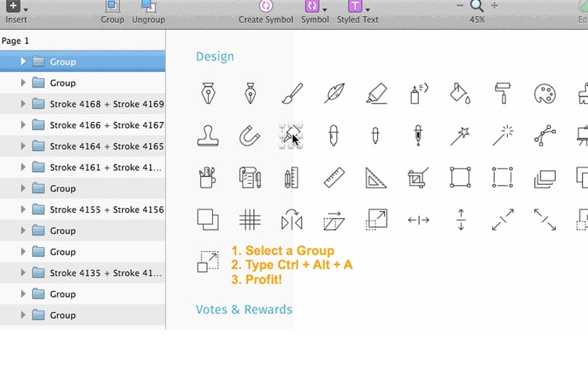The width and height of the screenshot is (588, 370).
Task: Expand the highlighted Group layer
Action: point(23,61)
